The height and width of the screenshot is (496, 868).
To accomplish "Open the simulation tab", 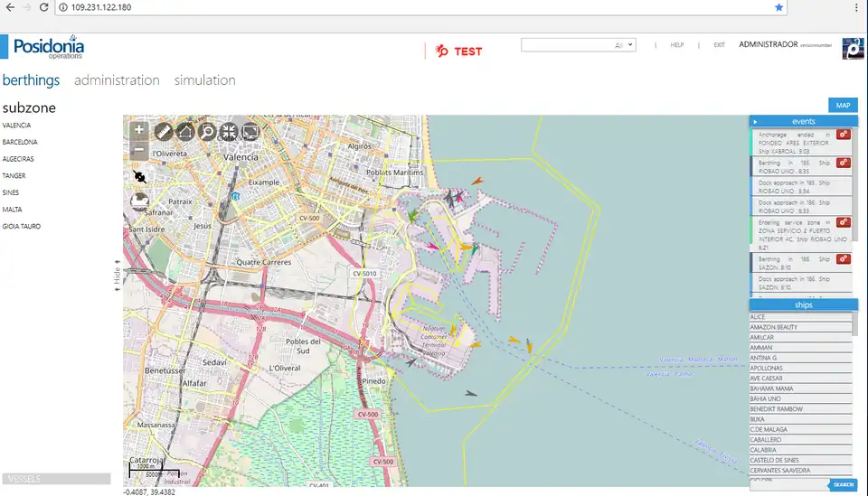I will (x=204, y=80).
